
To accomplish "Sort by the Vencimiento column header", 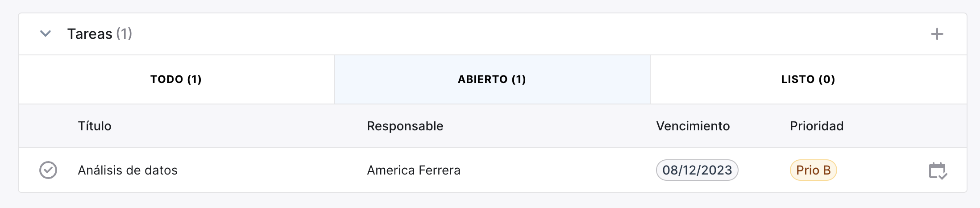I will pyautogui.click(x=693, y=126).
